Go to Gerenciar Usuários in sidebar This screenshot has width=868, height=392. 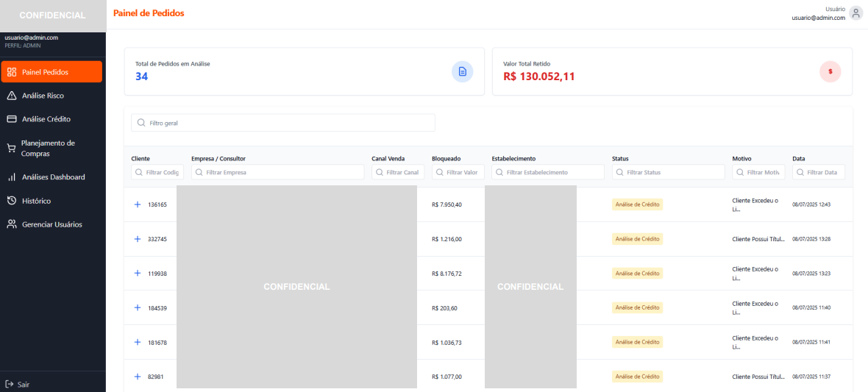tap(51, 224)
